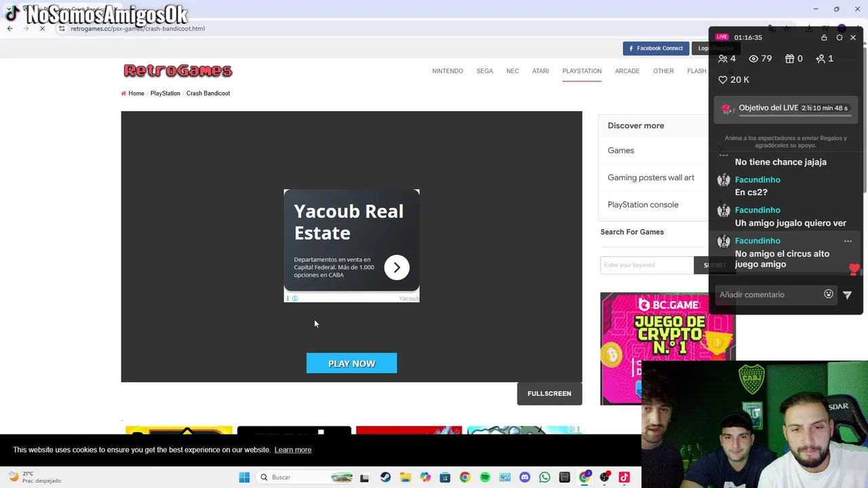Click the Crash Bandicoot breadcrumb
This screenshot has height=488, width=868.
[208, 94]
